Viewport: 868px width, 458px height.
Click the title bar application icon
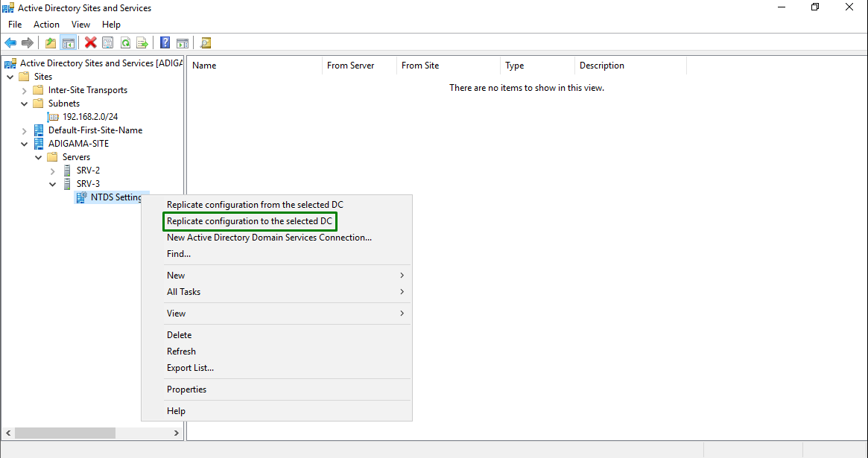click(x=8, y=7)
